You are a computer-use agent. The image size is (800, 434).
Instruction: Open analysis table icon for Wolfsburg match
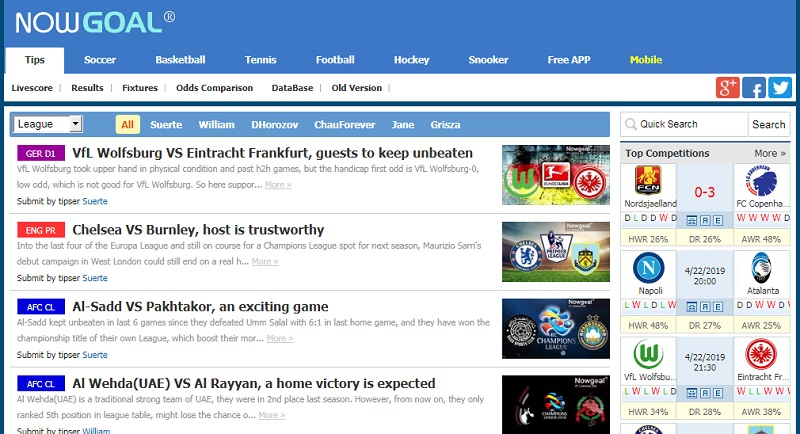692,393
